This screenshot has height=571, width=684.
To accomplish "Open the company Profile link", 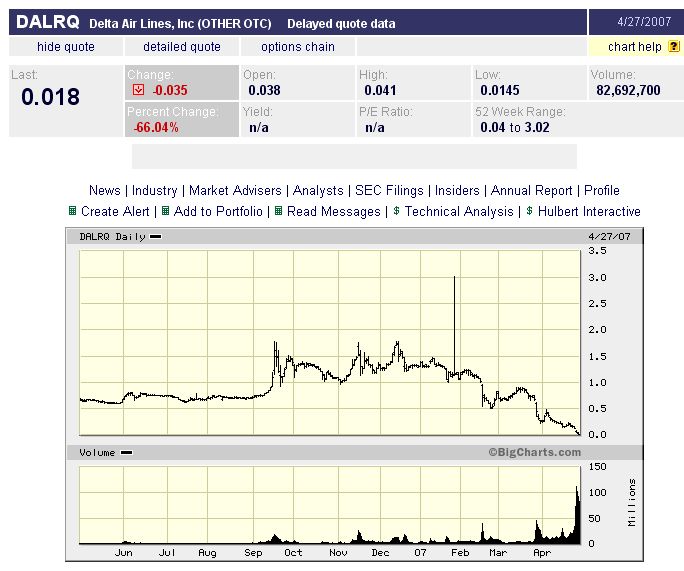I will click(x=602, y=191).
